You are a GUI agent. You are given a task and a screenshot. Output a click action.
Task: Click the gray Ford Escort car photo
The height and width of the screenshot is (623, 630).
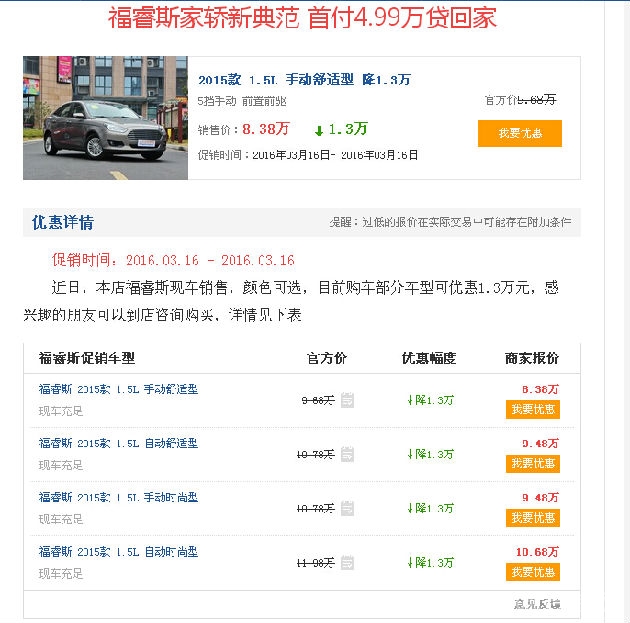(105, 118)
